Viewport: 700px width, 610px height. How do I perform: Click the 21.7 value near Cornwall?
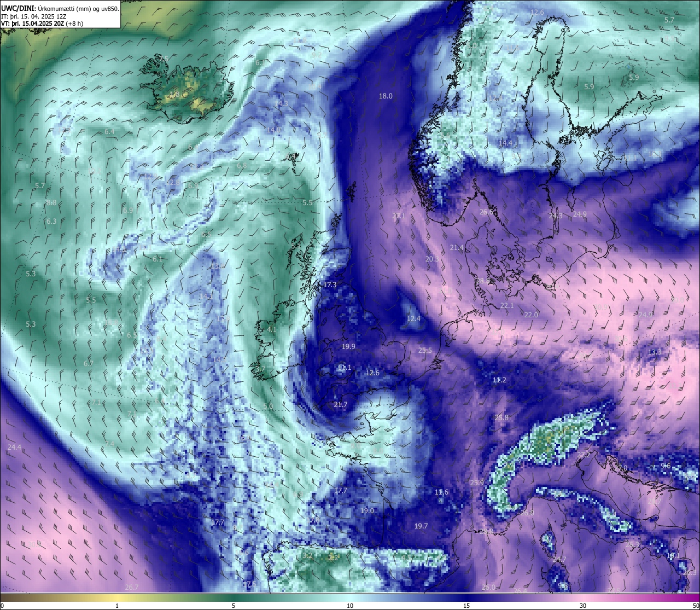coord(340,404)
